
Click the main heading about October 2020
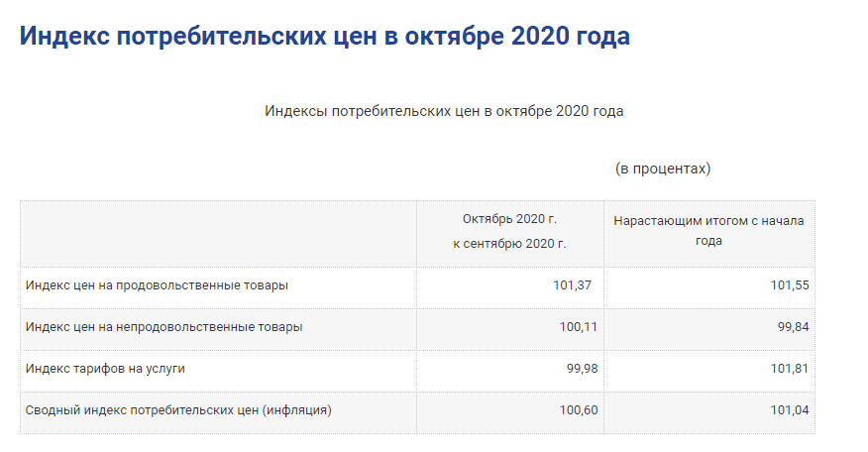point(325,36)
